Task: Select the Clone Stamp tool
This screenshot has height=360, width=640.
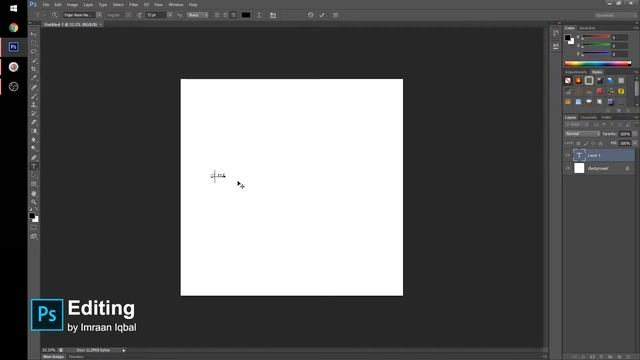Action: coord(34,105)
